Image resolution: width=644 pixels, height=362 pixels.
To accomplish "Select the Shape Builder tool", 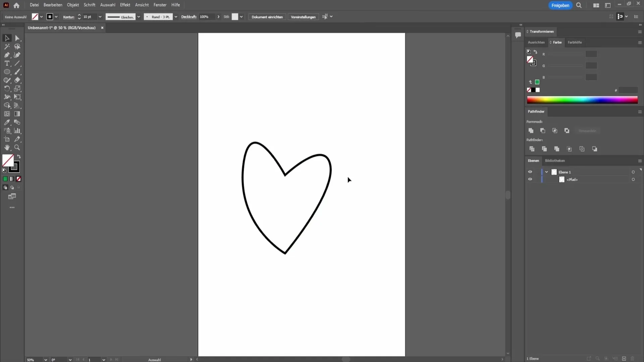I will click(x=7, y=105).
